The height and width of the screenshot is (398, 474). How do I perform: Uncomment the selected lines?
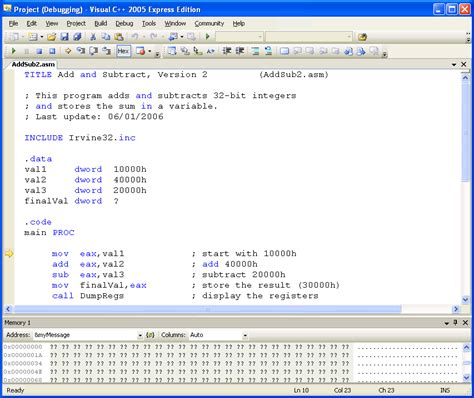[268, 51]
